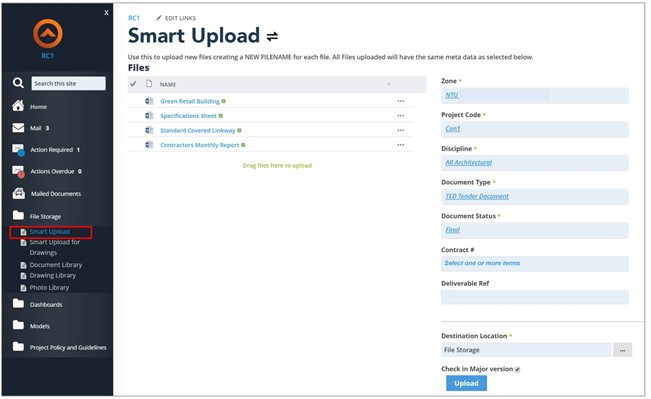Screen dimensions: 651x399
Task: Click the blue Upload button
Action: [466, 383]
